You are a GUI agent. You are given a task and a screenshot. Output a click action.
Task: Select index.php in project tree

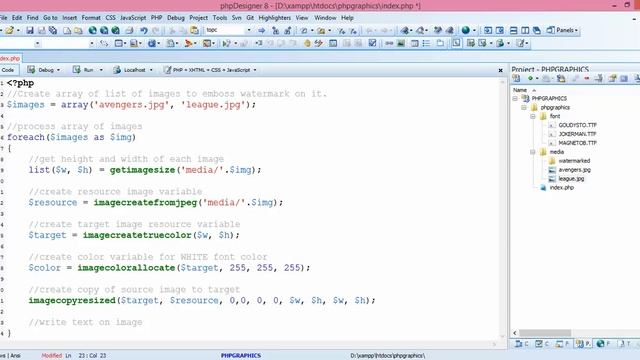(x=561, y=188)
